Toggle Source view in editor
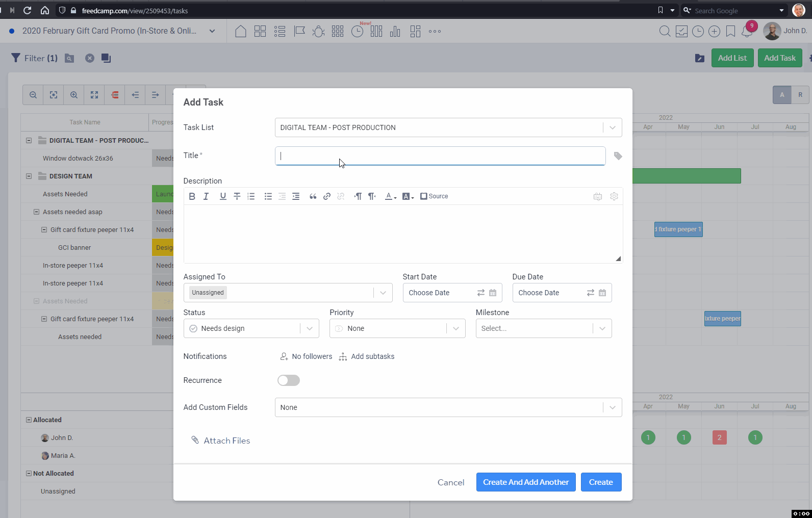 [434, 196]
